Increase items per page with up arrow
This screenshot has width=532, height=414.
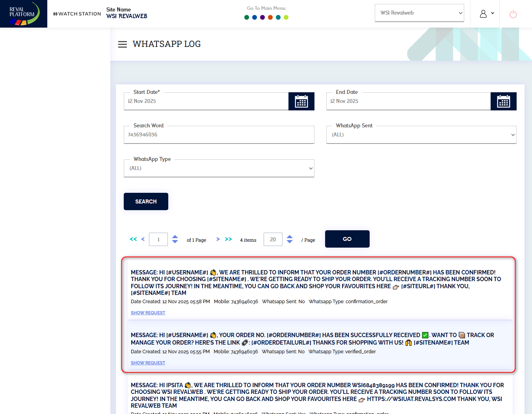click(x=290, y=237)
